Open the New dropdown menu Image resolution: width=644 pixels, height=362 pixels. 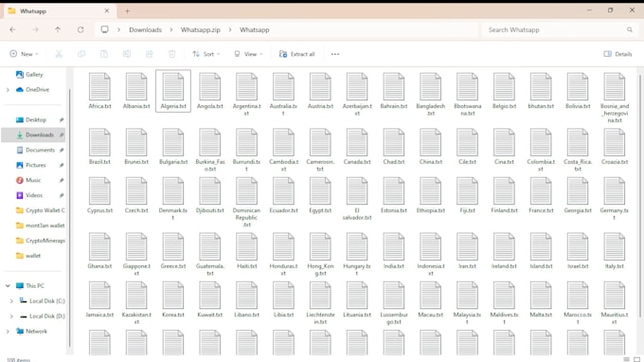[x=24, y=54]
